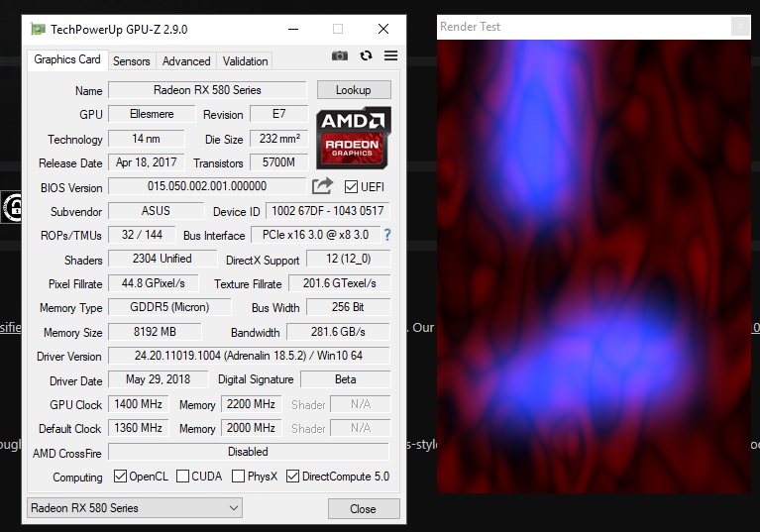
Task: Click the current Memory clock 2200 MHz
Action: pos(251,404)
